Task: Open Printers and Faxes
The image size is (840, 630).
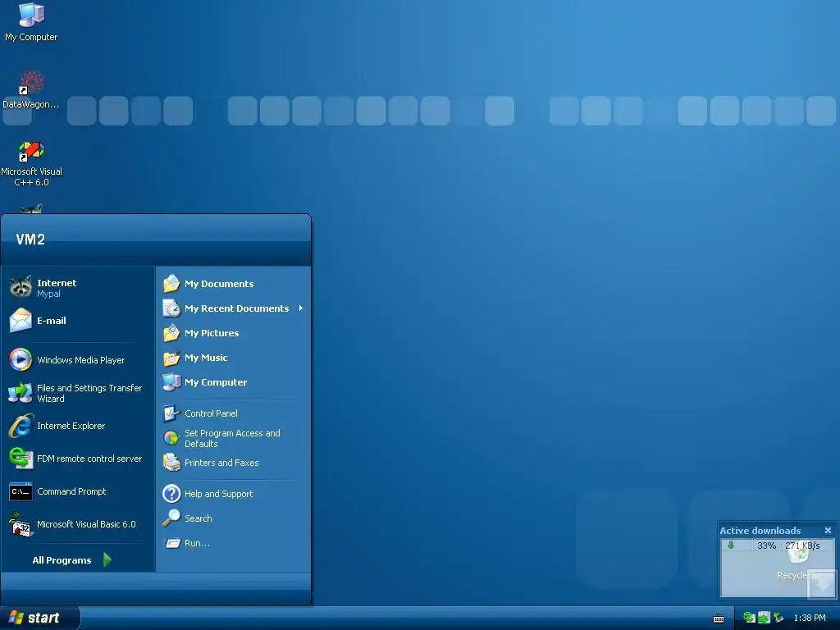Action: (234, 463)
